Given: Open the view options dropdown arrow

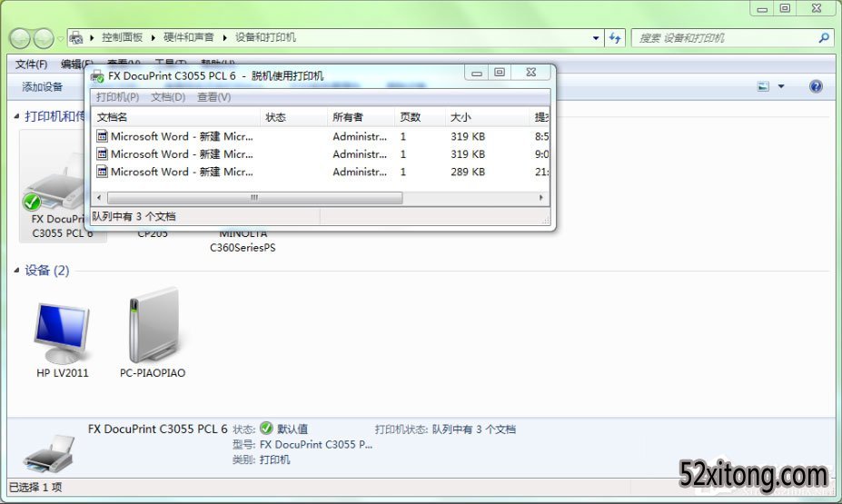Looking at the screenshot, I should point(781,86).
